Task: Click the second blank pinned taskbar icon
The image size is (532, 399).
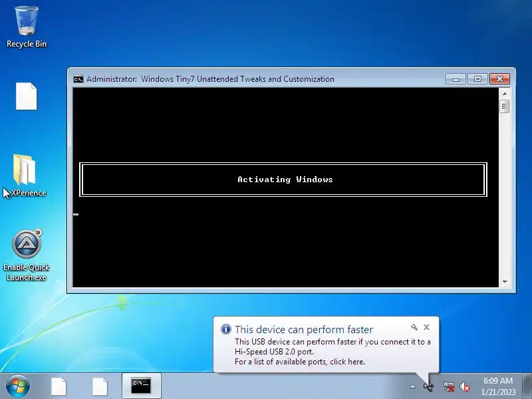Action: pyautogui.click(x=100, y=386)
